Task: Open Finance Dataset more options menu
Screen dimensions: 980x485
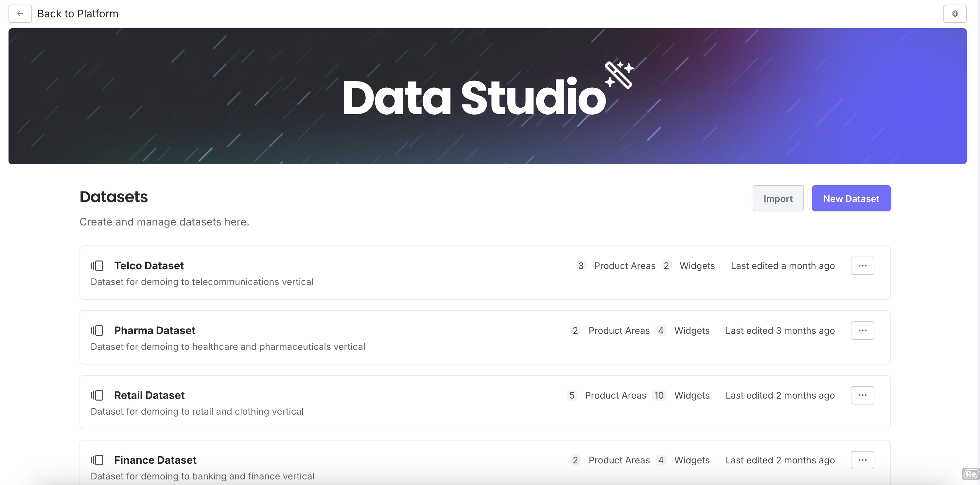Action: pyautogui.click(x=862, y=460)
